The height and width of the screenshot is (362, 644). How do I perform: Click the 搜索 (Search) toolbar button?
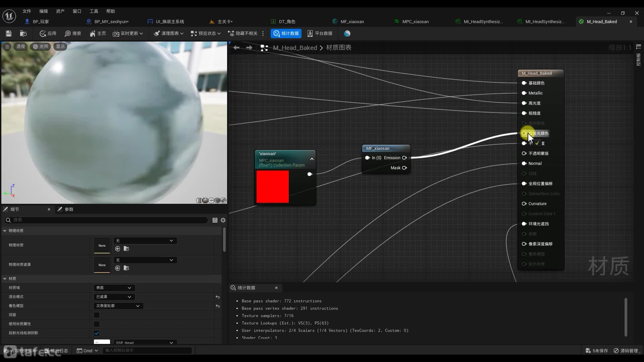coord(73,34)
